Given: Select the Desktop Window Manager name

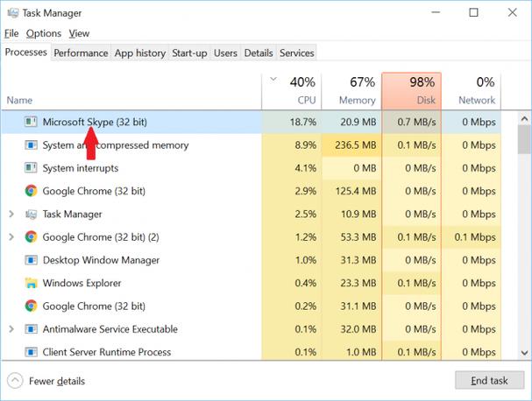Looking at the screenshot, I should pyautogui.click(x=101, y=260).
